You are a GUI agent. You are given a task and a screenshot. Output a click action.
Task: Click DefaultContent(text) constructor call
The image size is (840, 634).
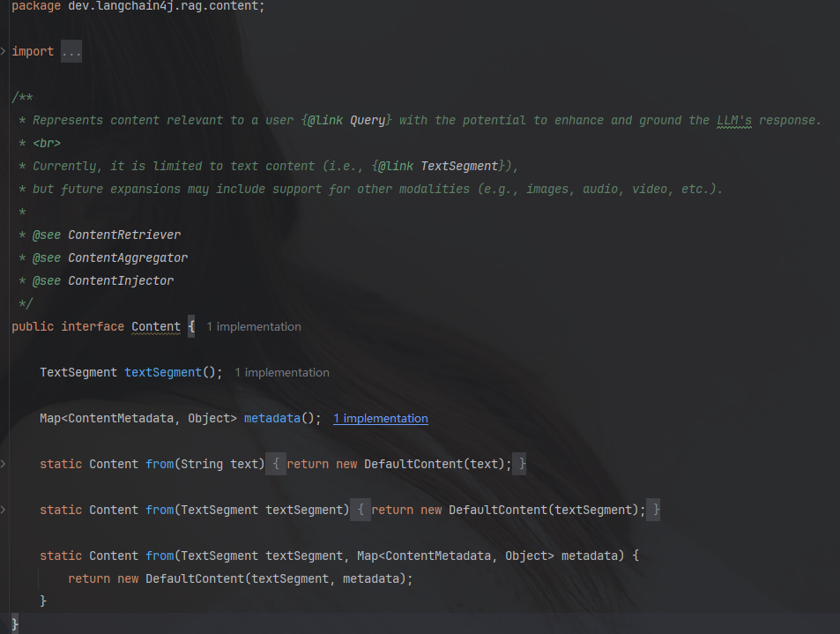pyautogui.click(x=434, y=464)
